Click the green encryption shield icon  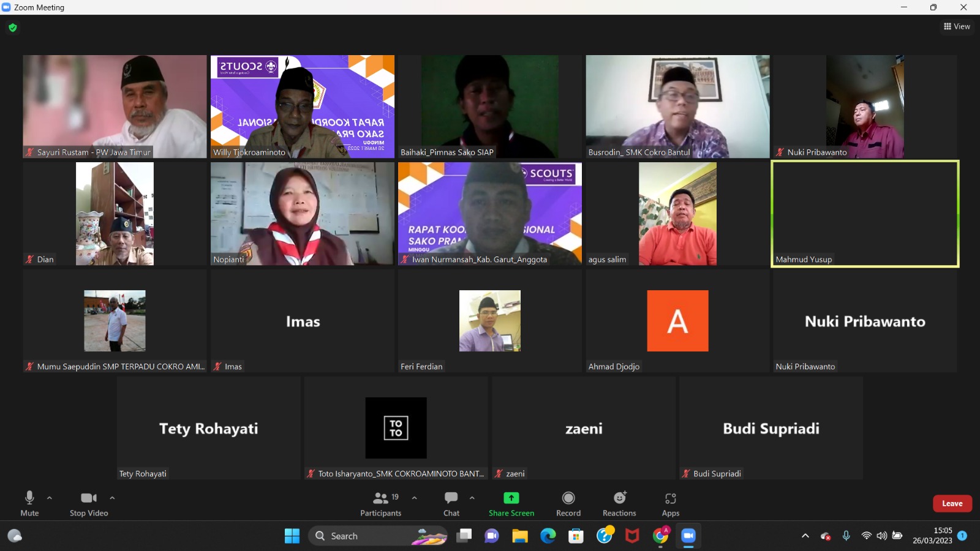(13, 28)
